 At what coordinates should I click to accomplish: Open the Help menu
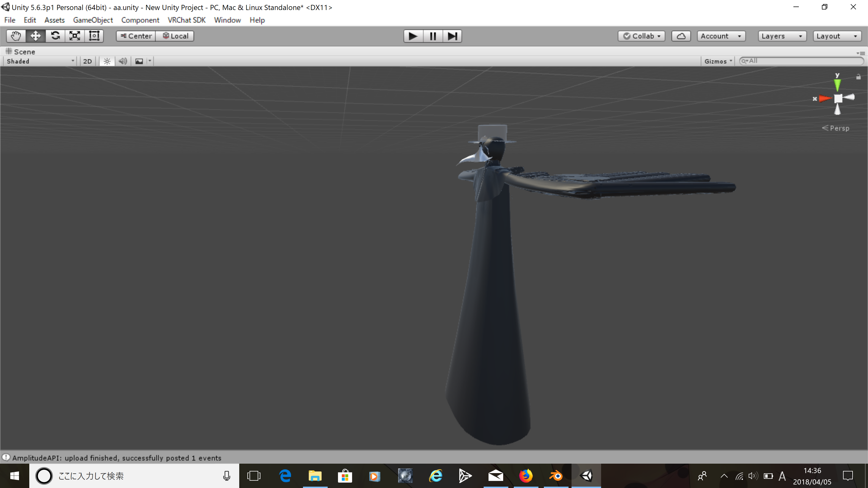pos(257,20)
